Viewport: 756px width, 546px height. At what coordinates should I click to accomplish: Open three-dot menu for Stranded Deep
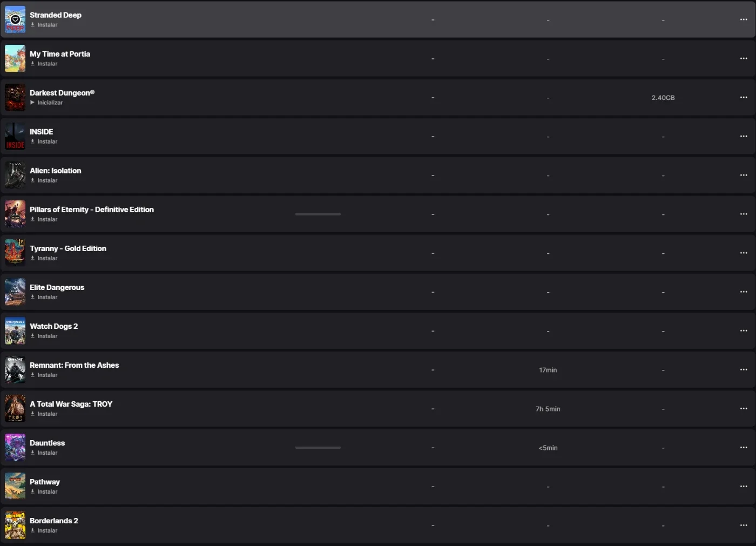pos(744,19)
